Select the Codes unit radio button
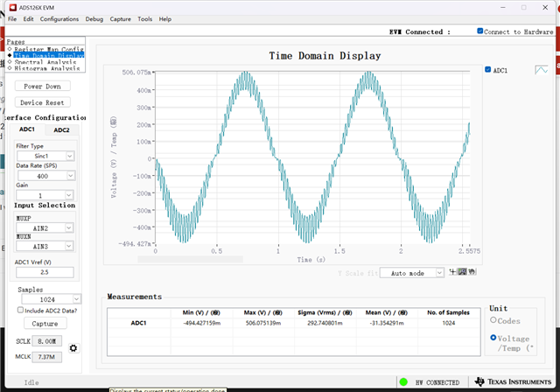Screen dimensions: 560x392 tap(493, 320)
